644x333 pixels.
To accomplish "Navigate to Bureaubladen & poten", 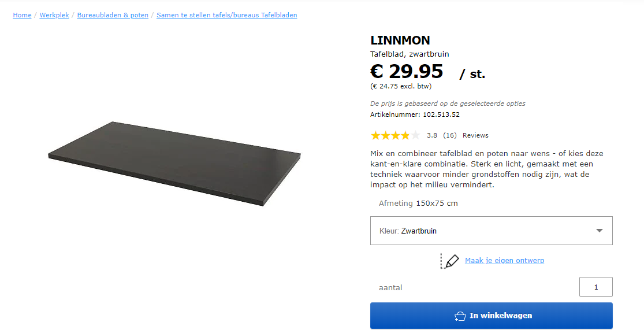I will click(x=113, y=15).
